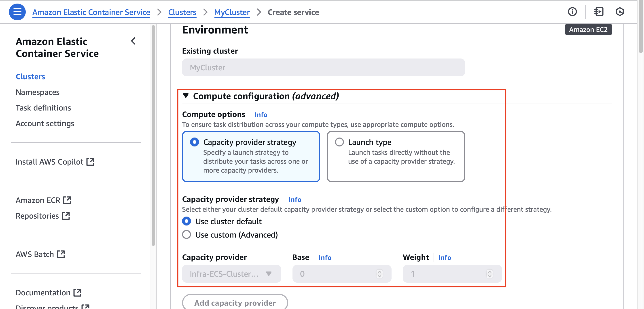This screenshot has height=309, width=644.
Task: Go to Clusters in the sidebar
Action: coord(30,76)
